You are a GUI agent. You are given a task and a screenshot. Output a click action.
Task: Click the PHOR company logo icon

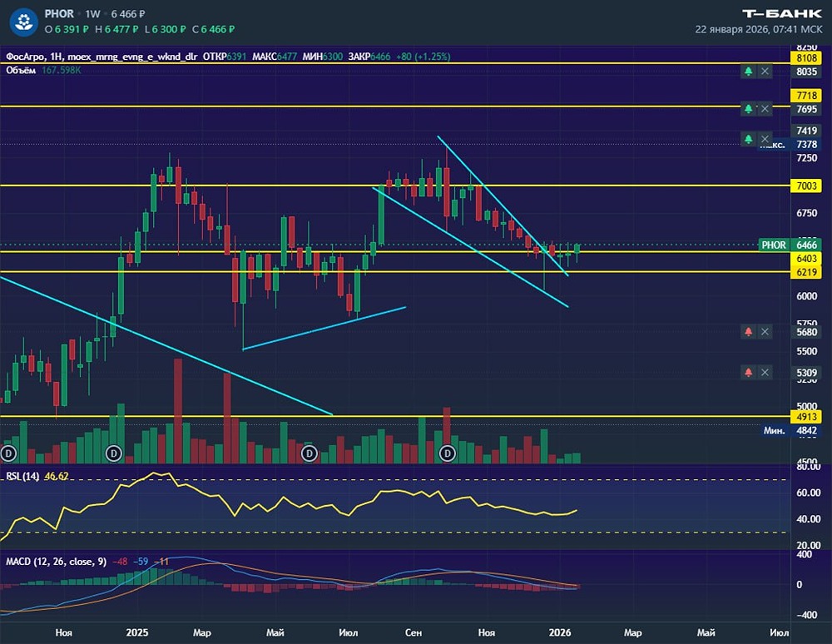point(23,22)
